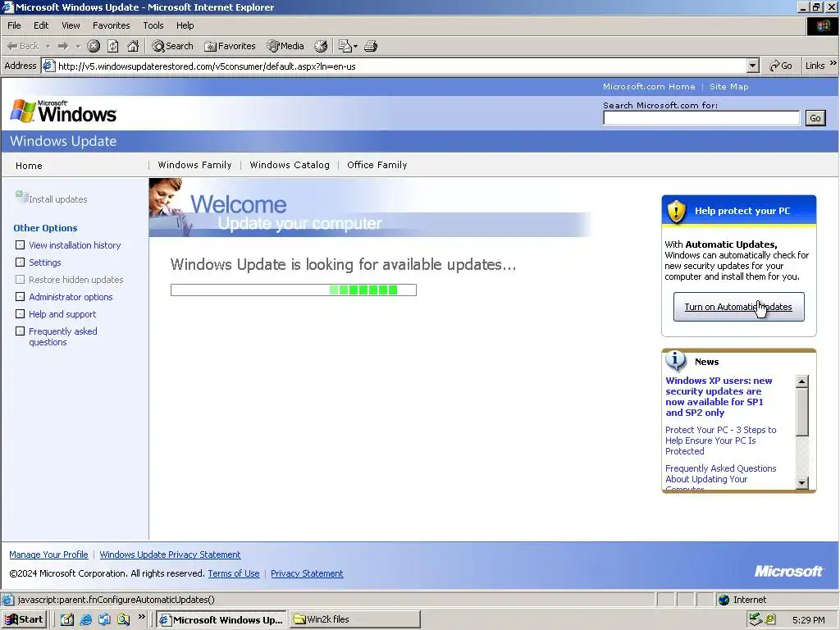Click the Windows logo in the page header
Viewport: 840px width, 630px height.
62,111
